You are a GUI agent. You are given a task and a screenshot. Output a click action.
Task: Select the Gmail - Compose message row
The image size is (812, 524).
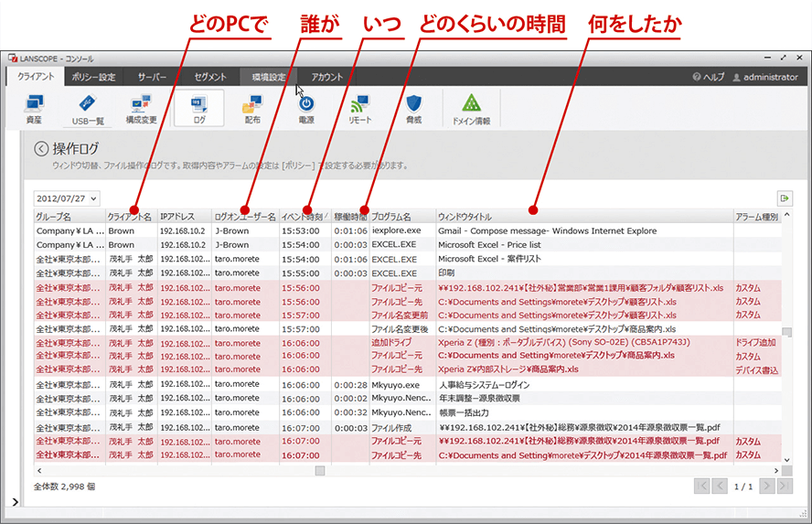point(408,231)
